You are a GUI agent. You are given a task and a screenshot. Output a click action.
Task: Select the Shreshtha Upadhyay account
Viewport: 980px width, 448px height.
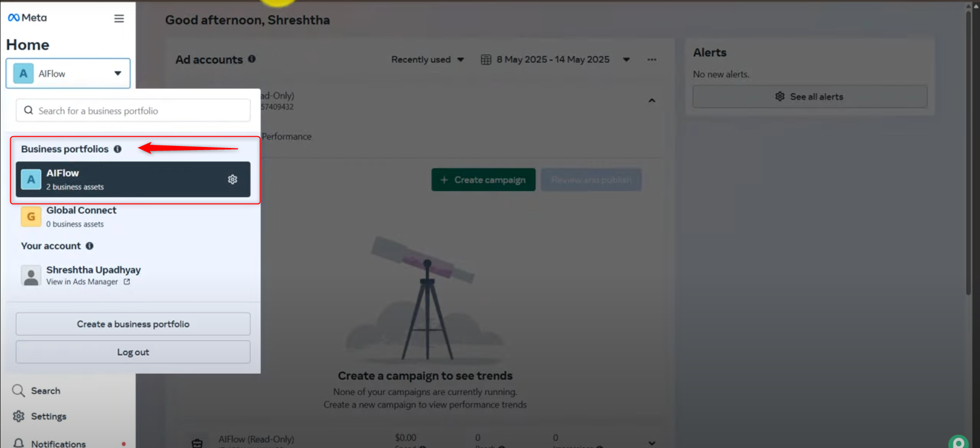pyautogui.click(x=133, y=276)
